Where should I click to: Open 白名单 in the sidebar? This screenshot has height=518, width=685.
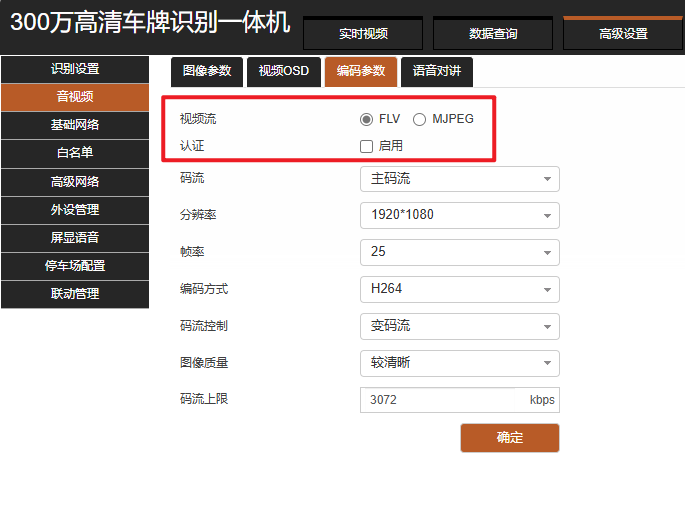coord(75,153)
